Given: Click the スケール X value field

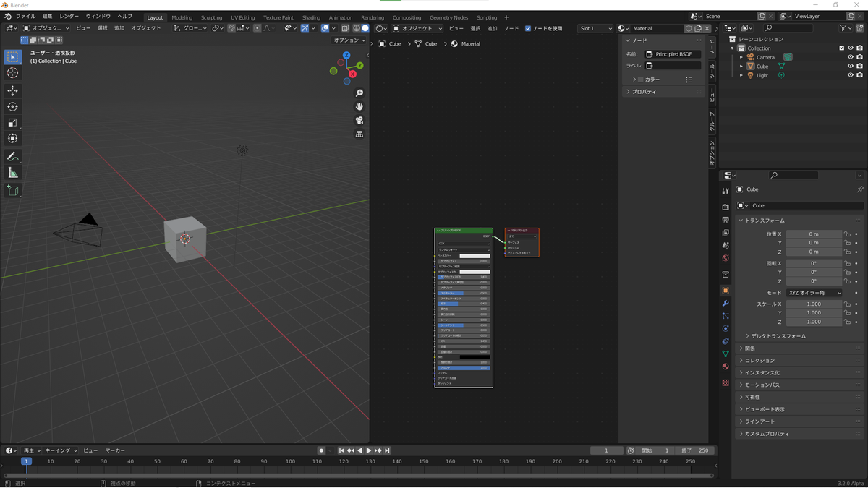Looking at the screenshot, I should pos(814,304).
